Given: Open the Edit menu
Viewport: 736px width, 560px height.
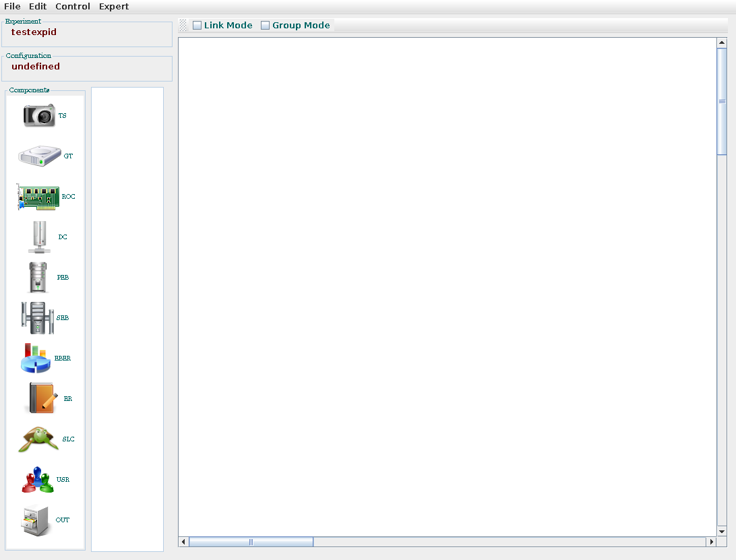Looking at the screenshot, I should click(38, 6).
